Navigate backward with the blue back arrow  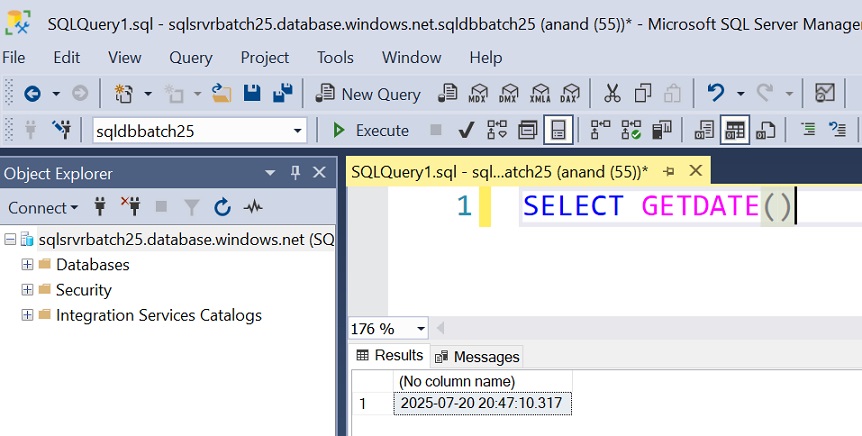(x=32, y=93)
